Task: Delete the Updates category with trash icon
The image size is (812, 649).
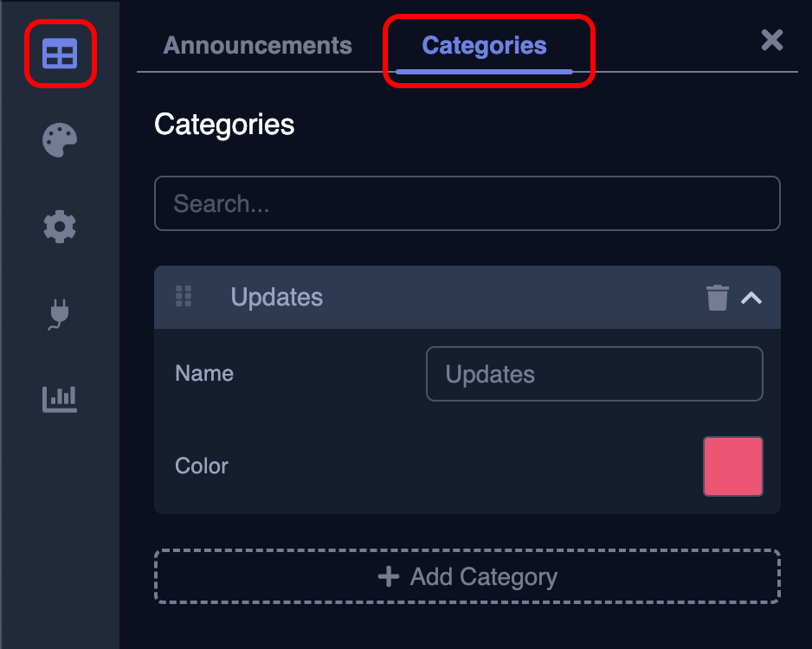Action: pyautogui.click(x=718, y=298)
